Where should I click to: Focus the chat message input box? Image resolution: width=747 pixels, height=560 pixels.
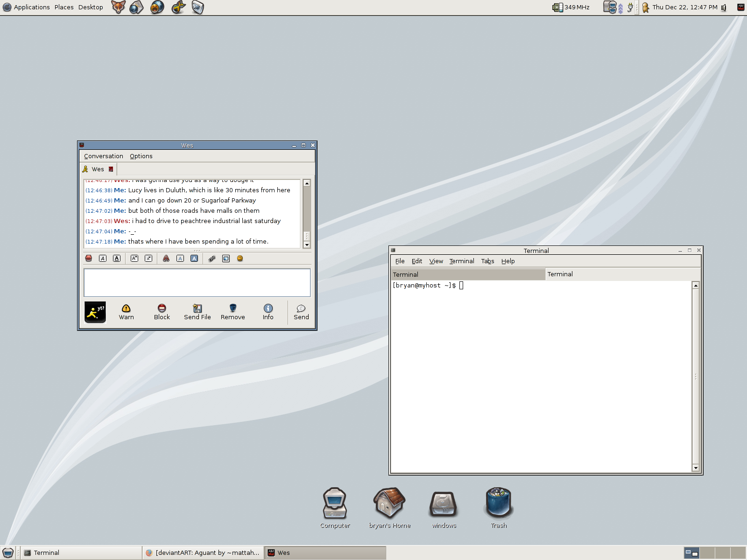[197, 283]
